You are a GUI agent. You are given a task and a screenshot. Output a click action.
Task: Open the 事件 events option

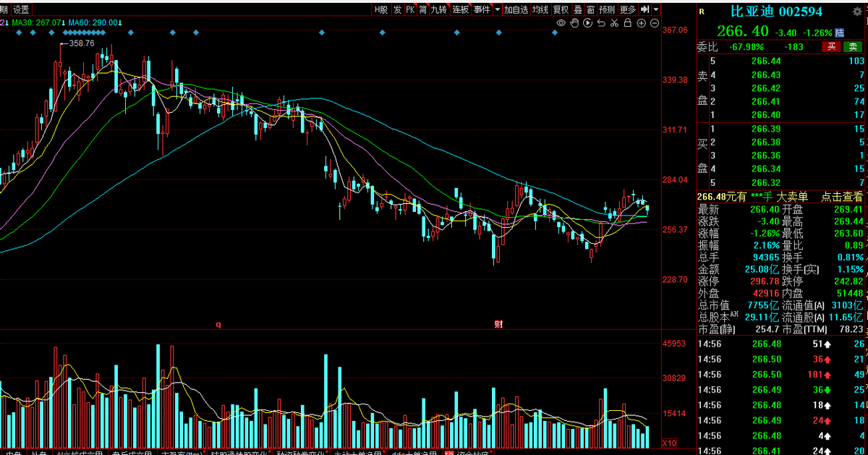point(482,9)
